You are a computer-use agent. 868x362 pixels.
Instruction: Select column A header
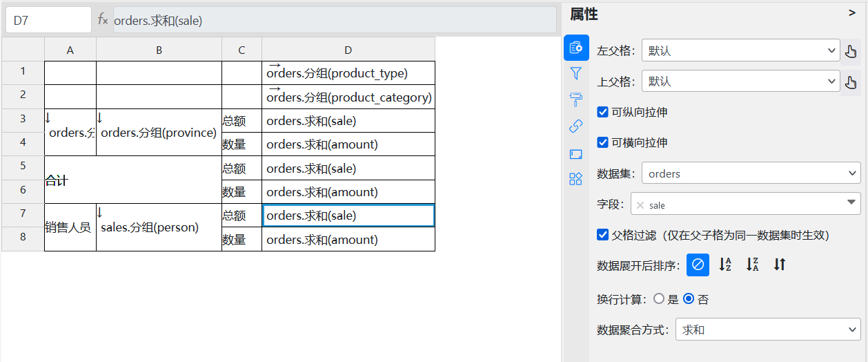click(x=70, y=49)
